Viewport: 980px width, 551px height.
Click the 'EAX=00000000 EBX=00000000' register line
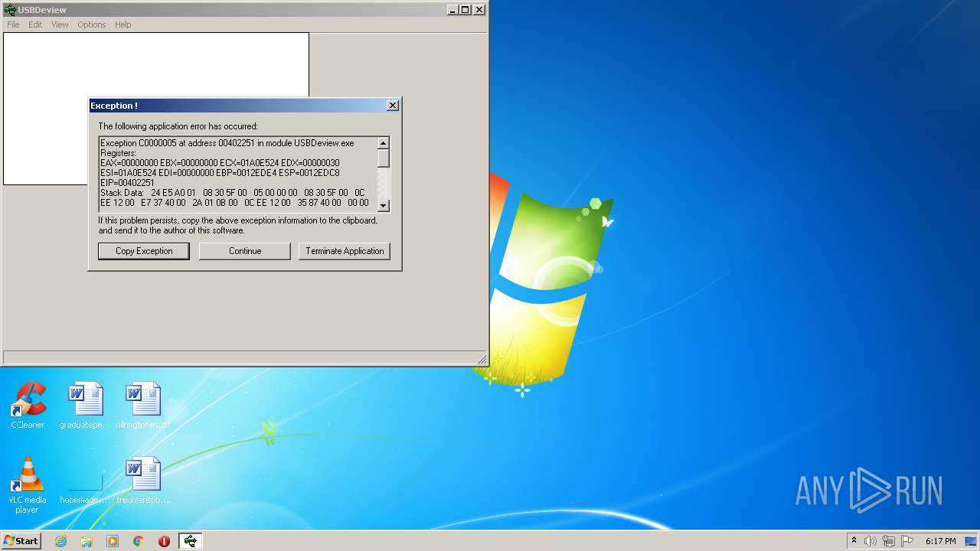220,163
